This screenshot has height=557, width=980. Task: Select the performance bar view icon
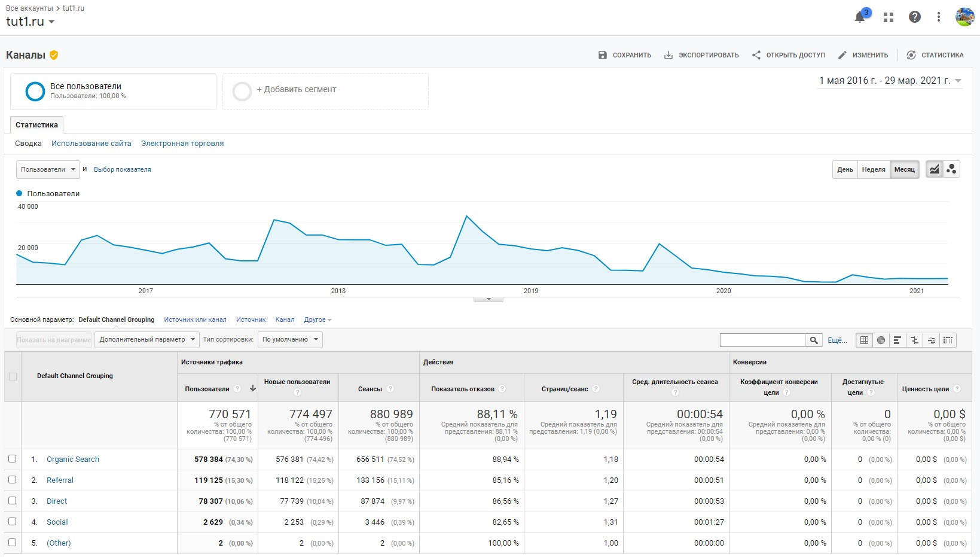897,340
